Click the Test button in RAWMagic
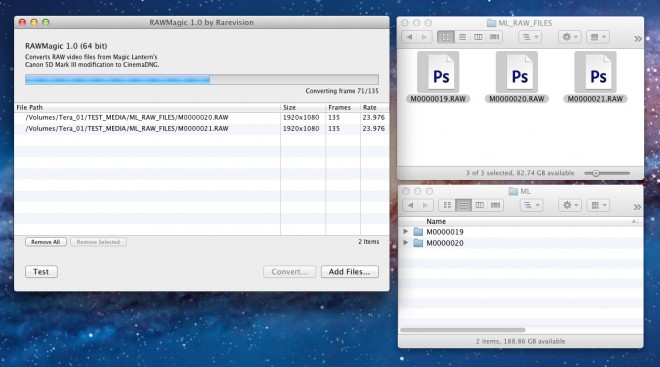 coord(41,271)
